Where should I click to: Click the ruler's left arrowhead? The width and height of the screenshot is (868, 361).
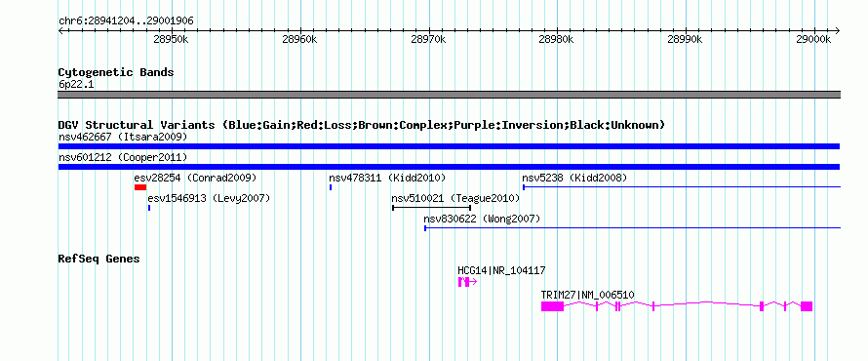pyautogui.click(x=60, y=30)
